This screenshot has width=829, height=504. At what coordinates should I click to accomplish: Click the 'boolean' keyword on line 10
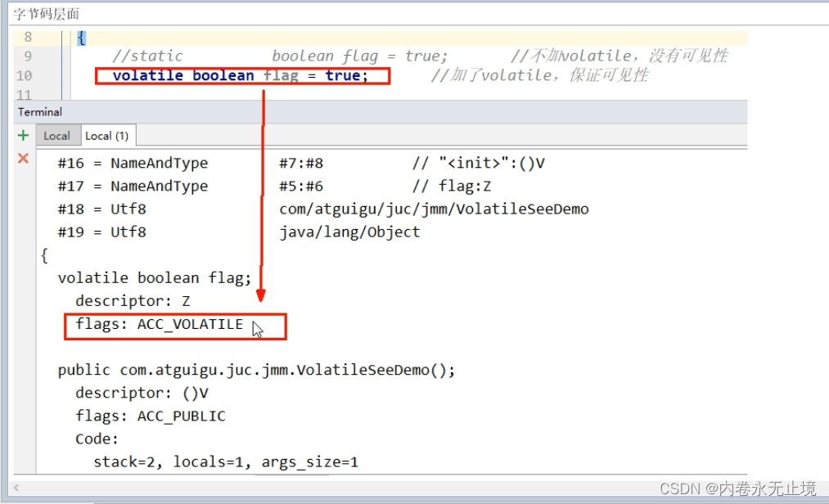223,75
